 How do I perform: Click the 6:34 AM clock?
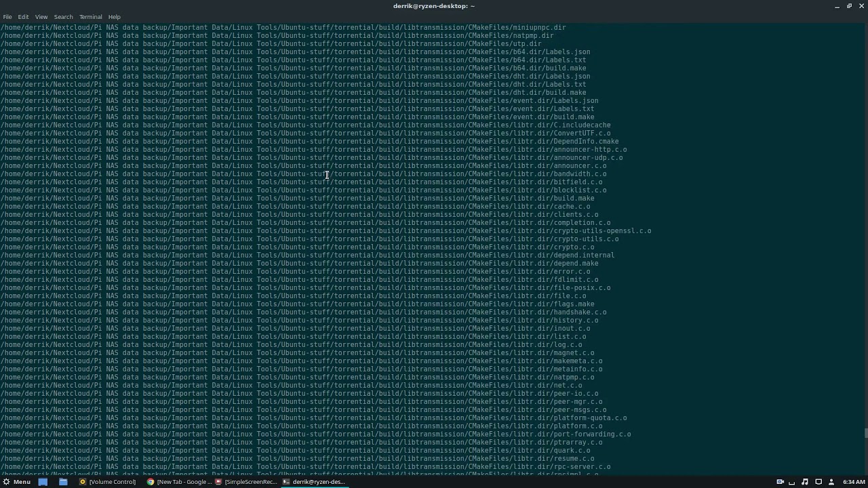pos(854,482)
